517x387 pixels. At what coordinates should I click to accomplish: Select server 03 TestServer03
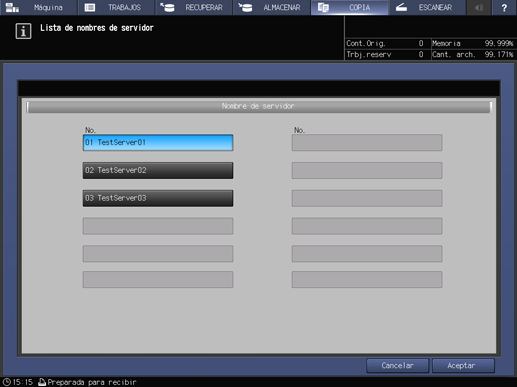tap(158, 198)
